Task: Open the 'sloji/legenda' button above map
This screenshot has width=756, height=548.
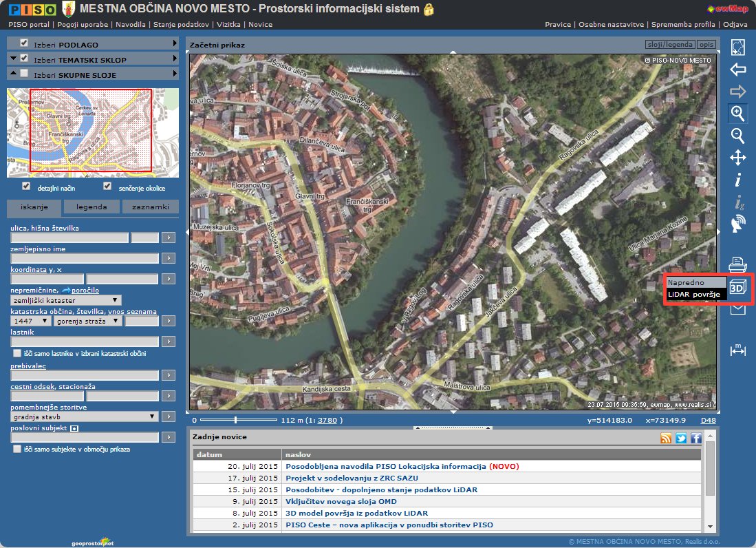Action: tap(669, 45)
